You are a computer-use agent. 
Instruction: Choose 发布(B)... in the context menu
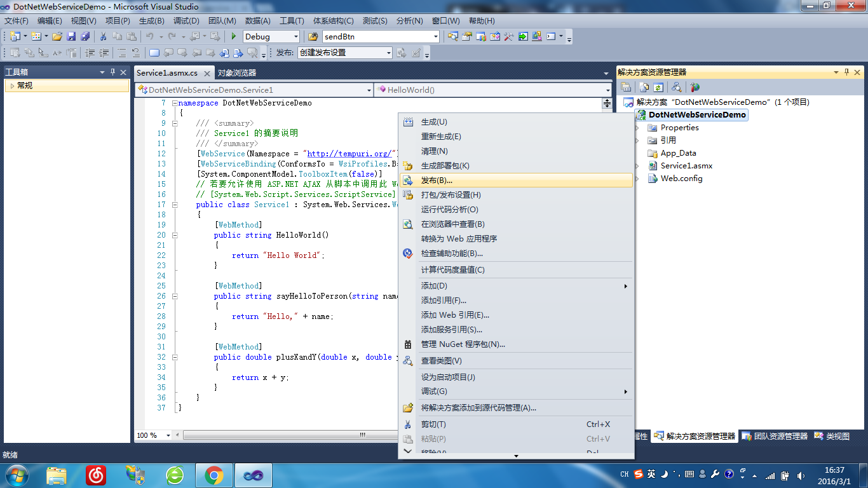(516, 180)
